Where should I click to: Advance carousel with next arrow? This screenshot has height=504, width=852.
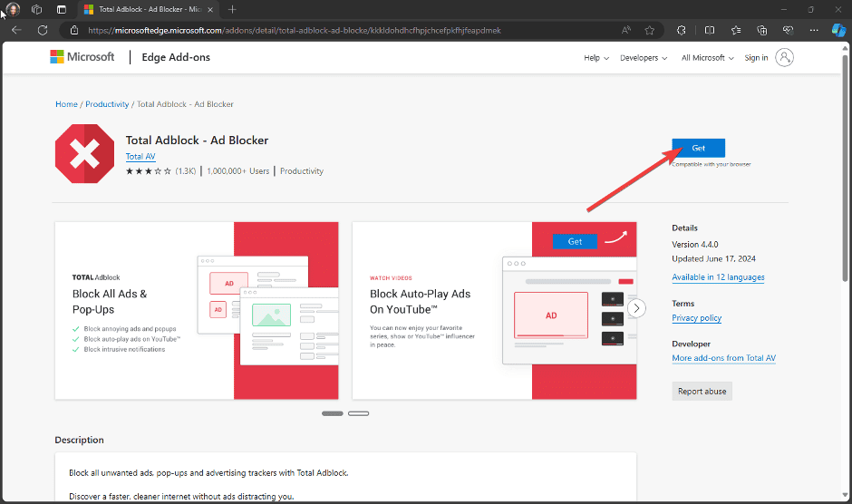[x=636, y=308]
